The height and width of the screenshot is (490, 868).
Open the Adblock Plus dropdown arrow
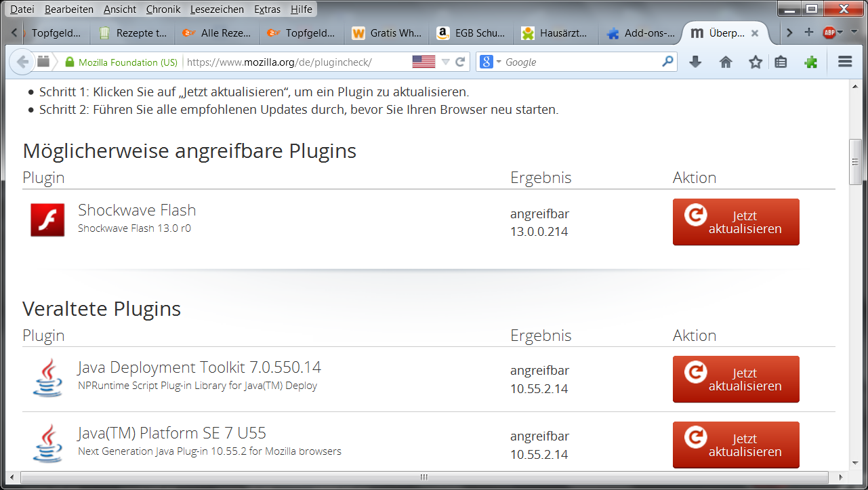tap(840, 33)
